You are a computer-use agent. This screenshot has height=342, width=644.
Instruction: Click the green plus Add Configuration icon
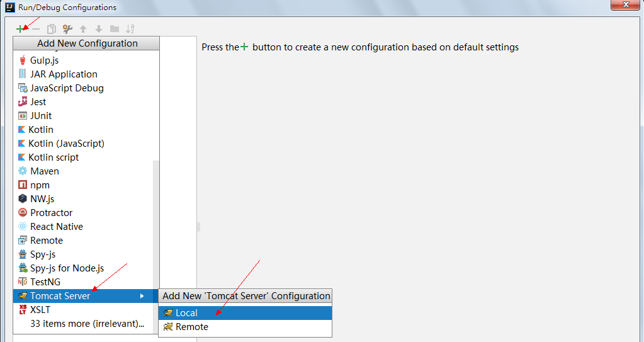20,29
